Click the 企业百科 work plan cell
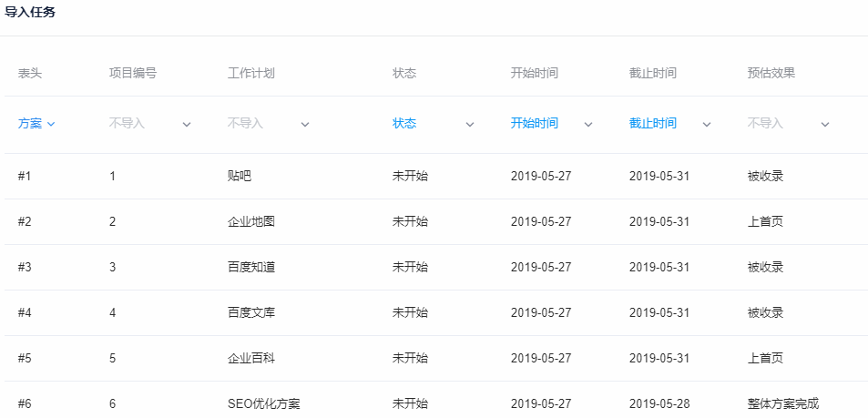 pos(251,358)
